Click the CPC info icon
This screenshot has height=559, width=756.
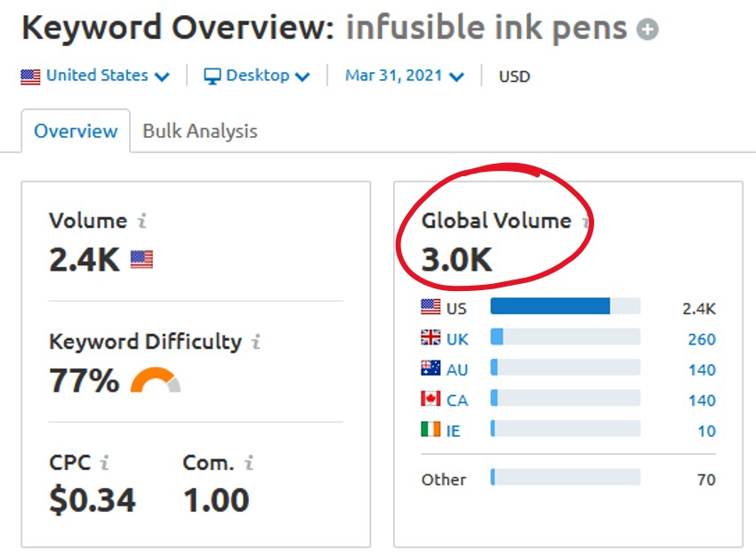104,463
